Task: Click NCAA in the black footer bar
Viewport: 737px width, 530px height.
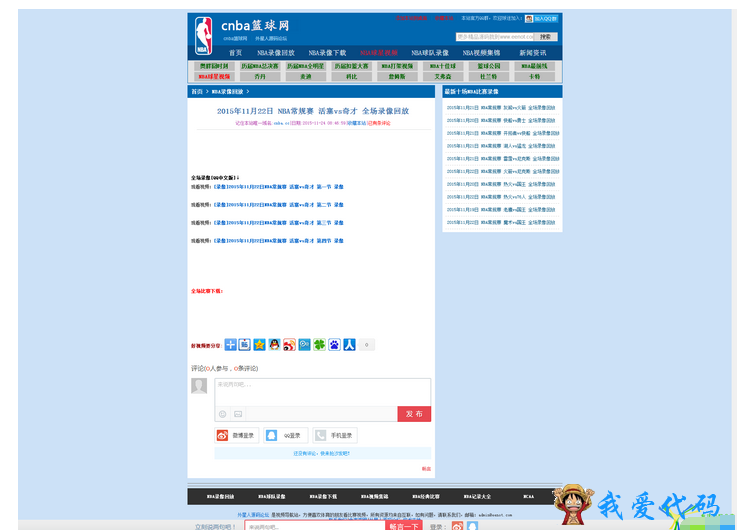Action: pos(528,496)
